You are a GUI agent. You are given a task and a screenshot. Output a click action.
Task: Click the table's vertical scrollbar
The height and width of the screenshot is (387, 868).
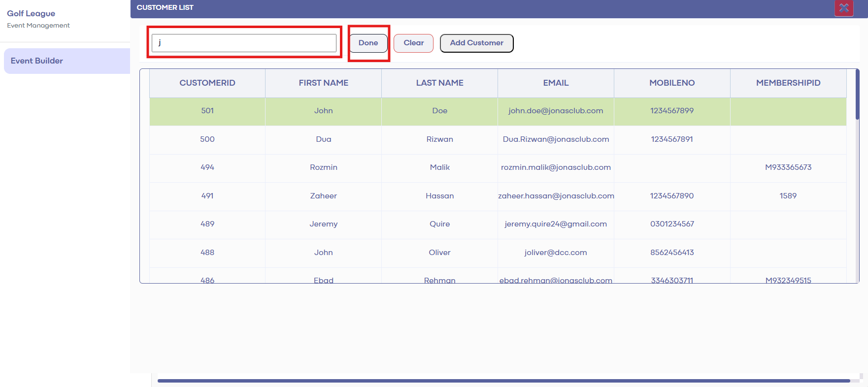coord(857,95)
